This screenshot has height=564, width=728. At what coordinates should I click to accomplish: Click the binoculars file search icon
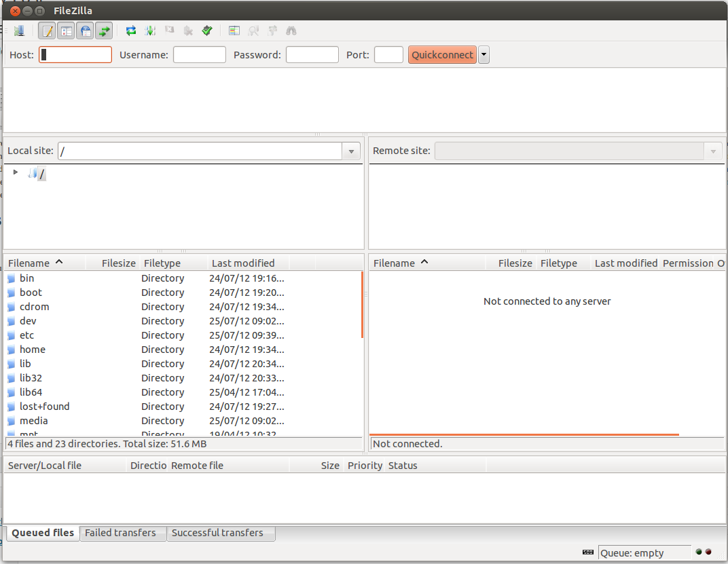(291, 31)
